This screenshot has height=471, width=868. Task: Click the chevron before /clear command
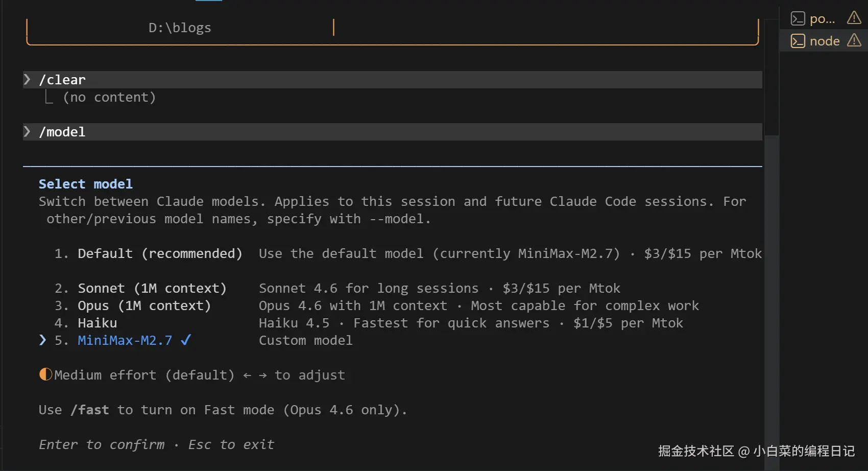click(27, 79)
